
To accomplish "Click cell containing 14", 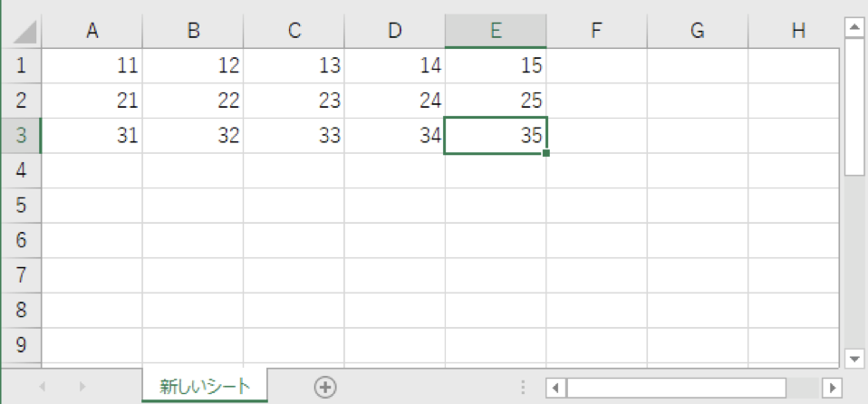I will (x=395, y=66).
